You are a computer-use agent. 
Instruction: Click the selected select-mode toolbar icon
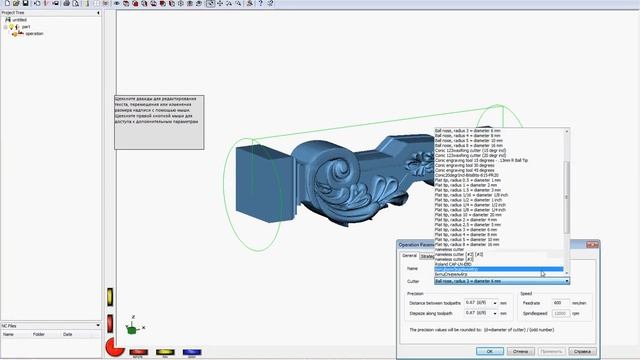pos(210,4)
